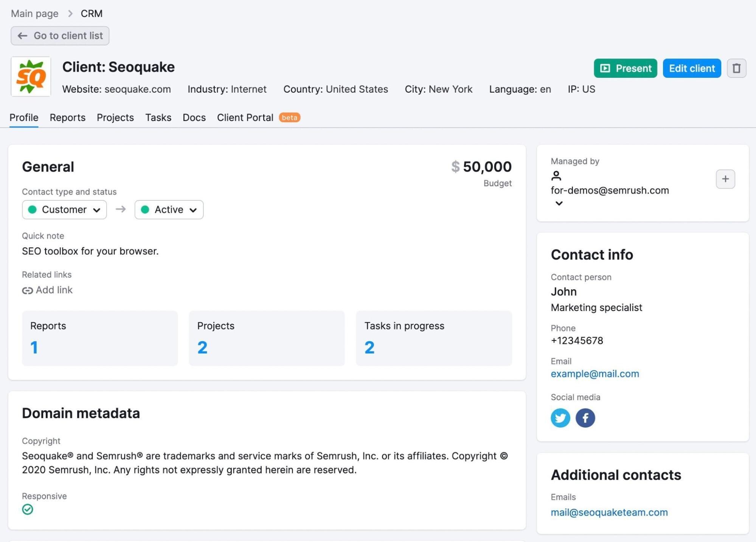Click the Present button

point(626,68)
